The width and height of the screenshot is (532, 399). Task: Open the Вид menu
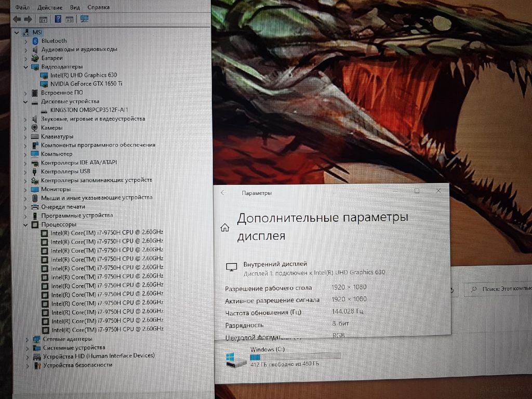tap(75, 7)
